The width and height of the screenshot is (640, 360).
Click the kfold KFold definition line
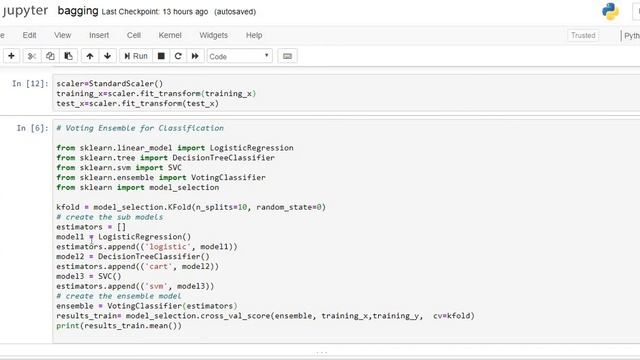point(191,207)
